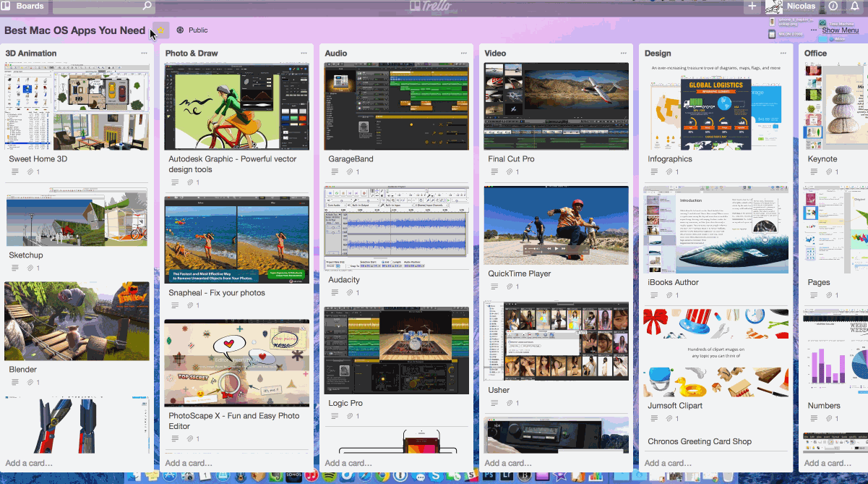
Task: Click attachment paperclip on Keynote card
Action: 829,172
